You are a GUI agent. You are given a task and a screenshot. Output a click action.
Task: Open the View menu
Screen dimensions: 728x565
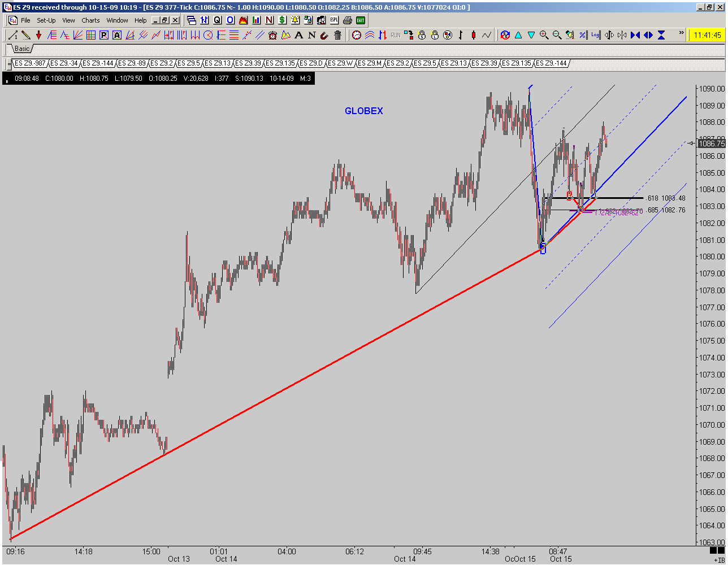[x=68, y=20]
